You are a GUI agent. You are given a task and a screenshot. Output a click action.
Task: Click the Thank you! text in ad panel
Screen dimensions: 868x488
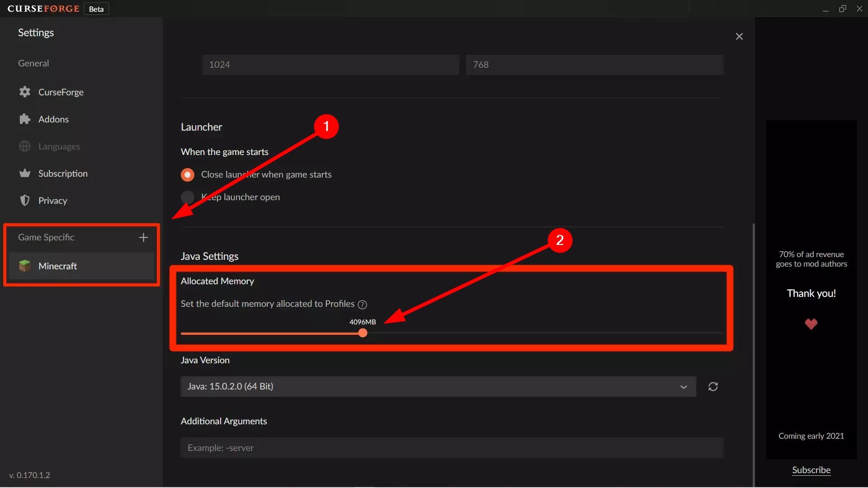coord(811,293)
